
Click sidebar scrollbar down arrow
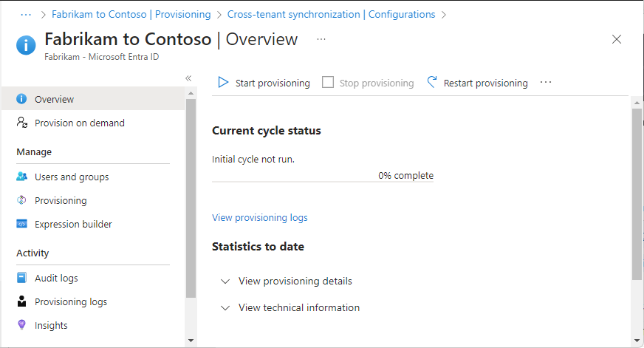point(191,341)
